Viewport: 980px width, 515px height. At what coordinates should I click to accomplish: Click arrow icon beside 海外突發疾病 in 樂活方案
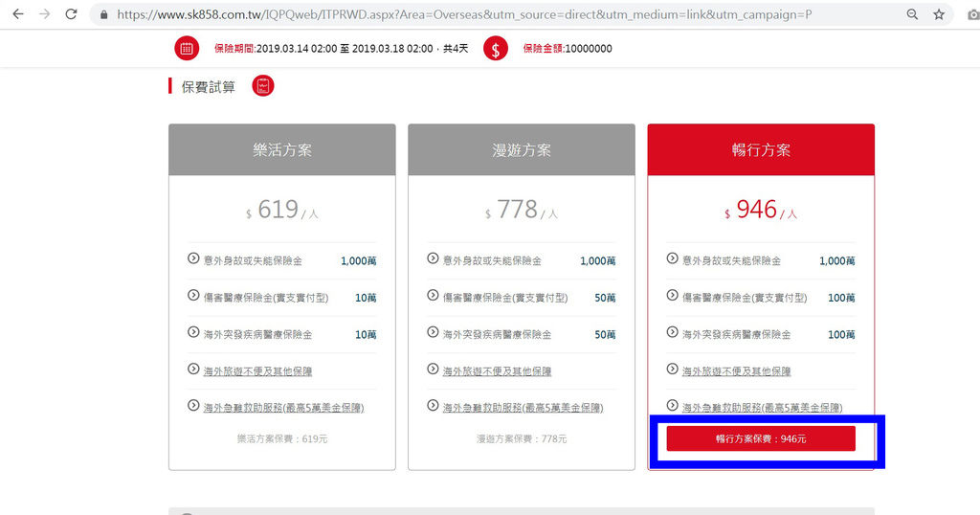click(193, 332)
